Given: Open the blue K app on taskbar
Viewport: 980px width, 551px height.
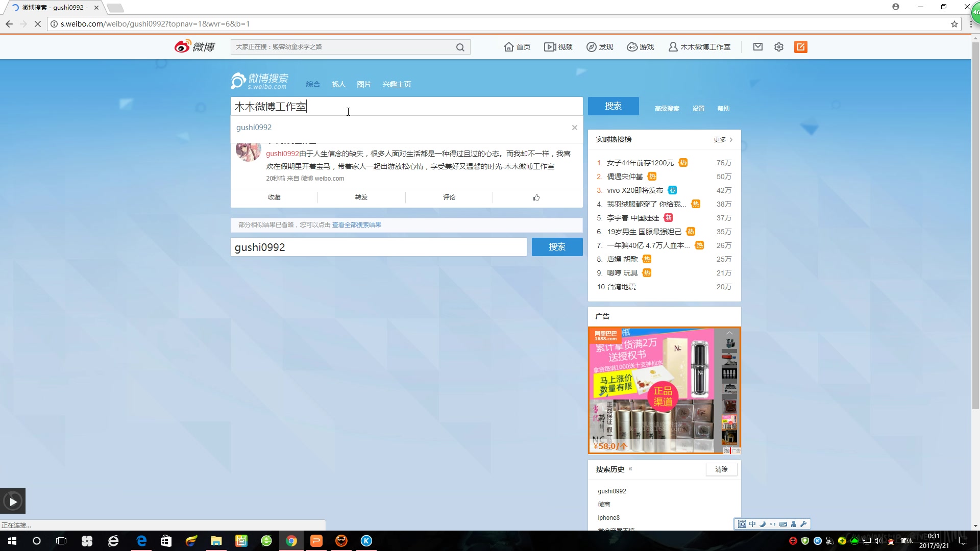Looking at the screenshot, I should [x=366, y=541].
